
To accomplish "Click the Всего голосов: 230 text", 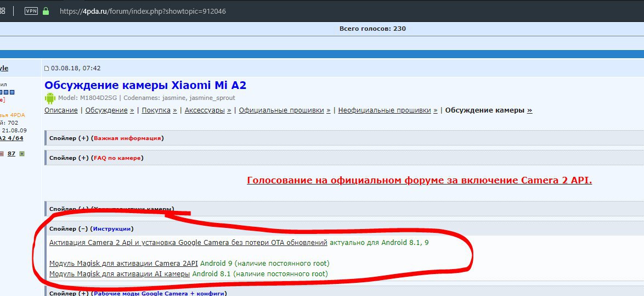I will tap(372, 29).
